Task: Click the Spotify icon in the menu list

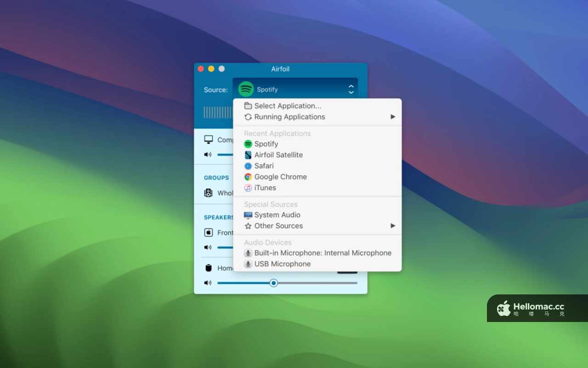Action: [248, 144]
